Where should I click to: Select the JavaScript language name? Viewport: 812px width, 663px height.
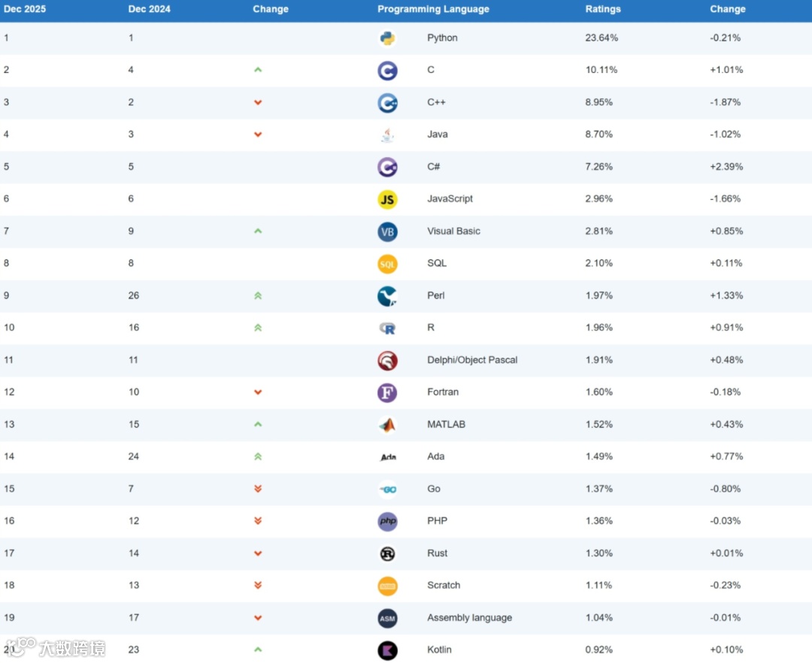450,198
